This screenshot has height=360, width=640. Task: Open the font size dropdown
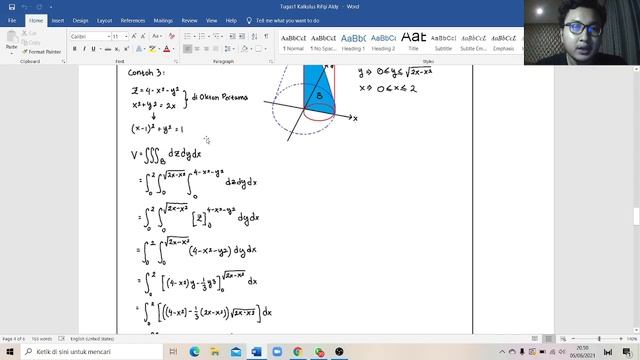tap(126, 36)
